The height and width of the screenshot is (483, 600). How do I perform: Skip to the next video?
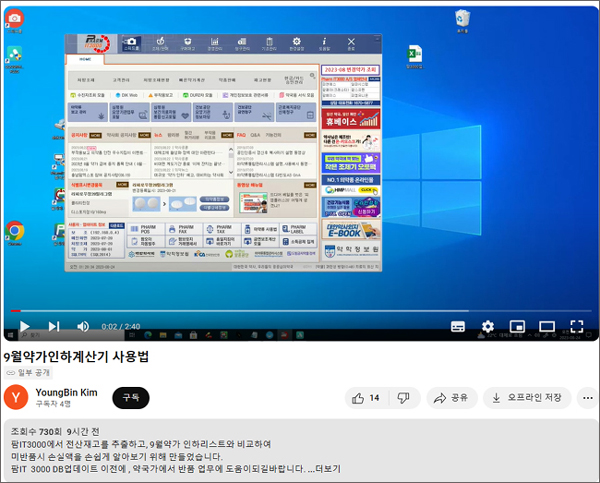54,326
